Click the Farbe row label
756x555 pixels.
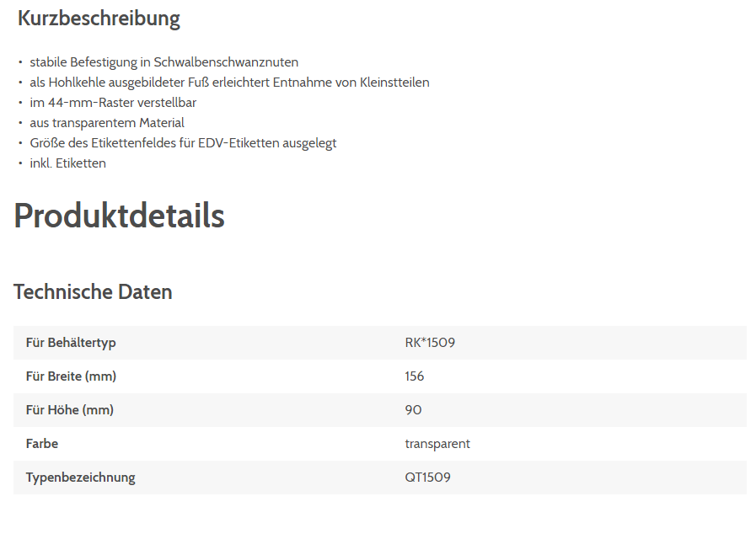(x=42, y=444)
